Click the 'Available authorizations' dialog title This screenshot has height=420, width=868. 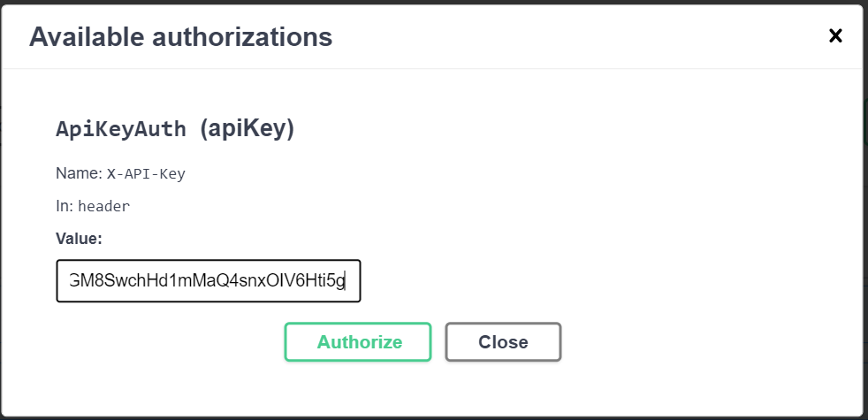(x=181, y=37)
